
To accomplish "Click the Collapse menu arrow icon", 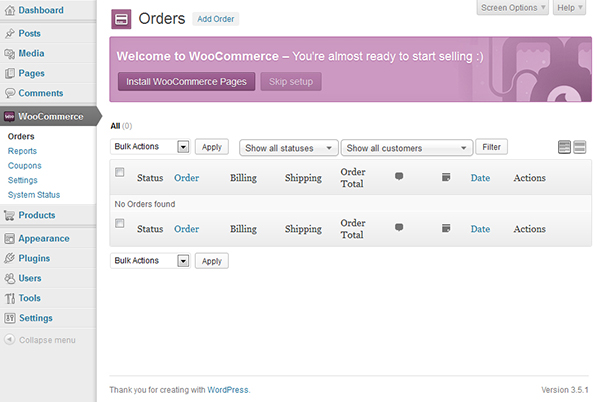I will pos(9,340).
